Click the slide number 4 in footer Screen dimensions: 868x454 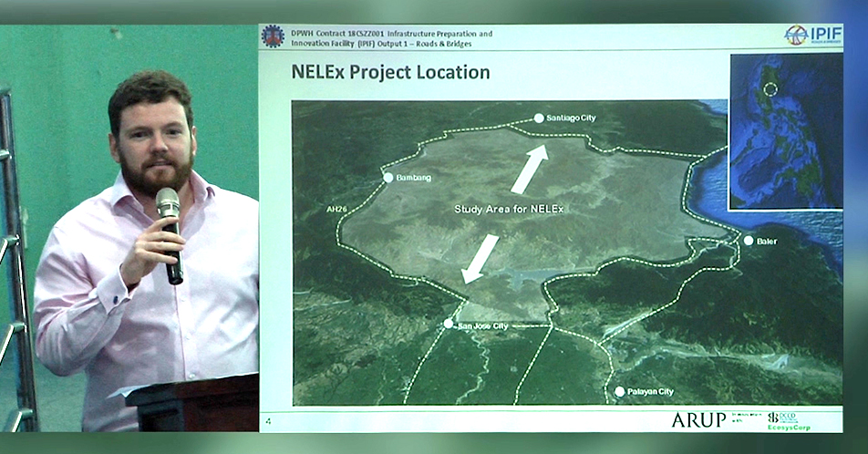click(x=268, y=420)
